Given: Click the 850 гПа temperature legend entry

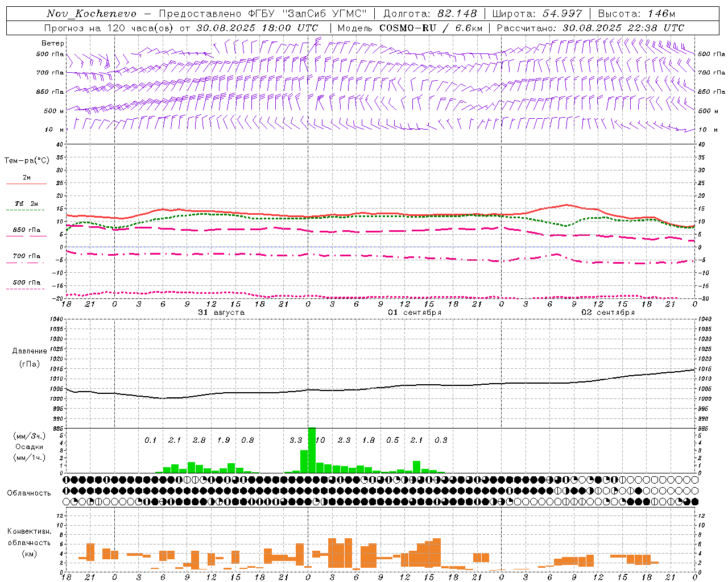Looking at the screenshot, I should tap(27, 230).
